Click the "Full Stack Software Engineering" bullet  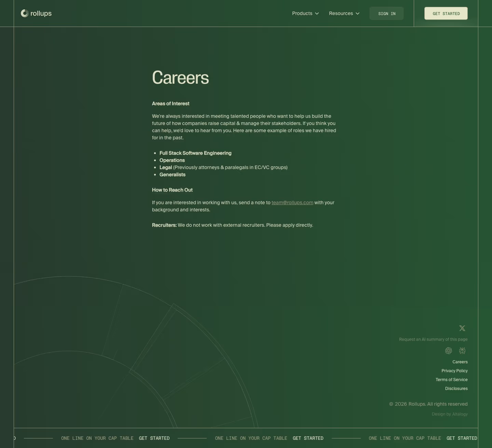(195, 153)
